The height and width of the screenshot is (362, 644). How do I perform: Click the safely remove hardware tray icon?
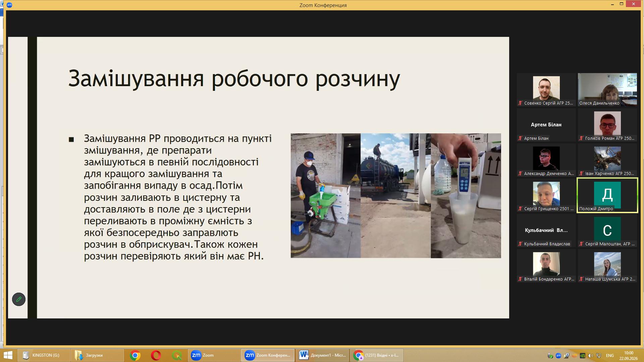(550, 356)
